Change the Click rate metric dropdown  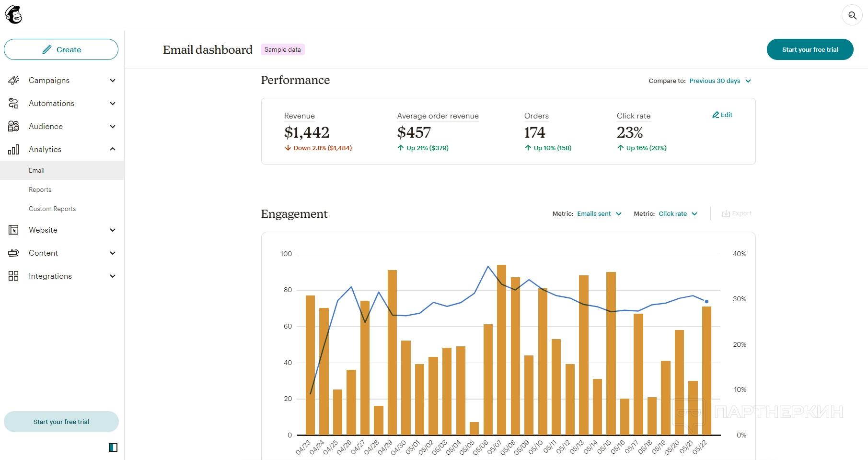[678, 214]
